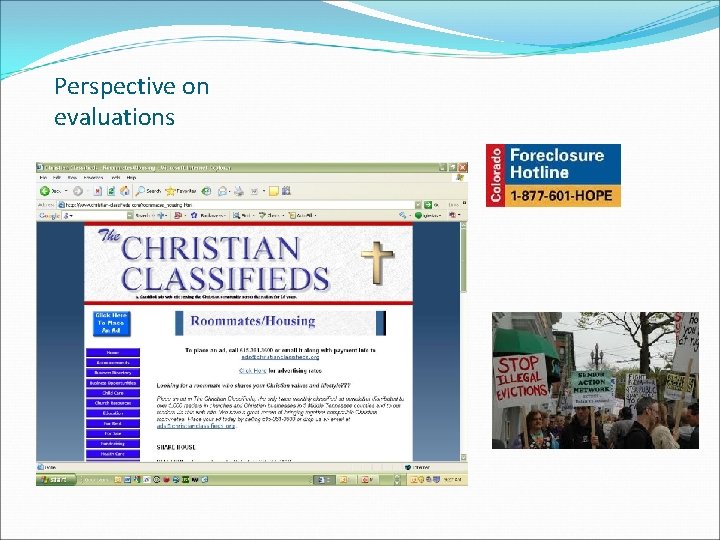Click the scrollbar up arrow
Image resolution: width=720 pixels, height=540 pixels.
pos(463,225)
